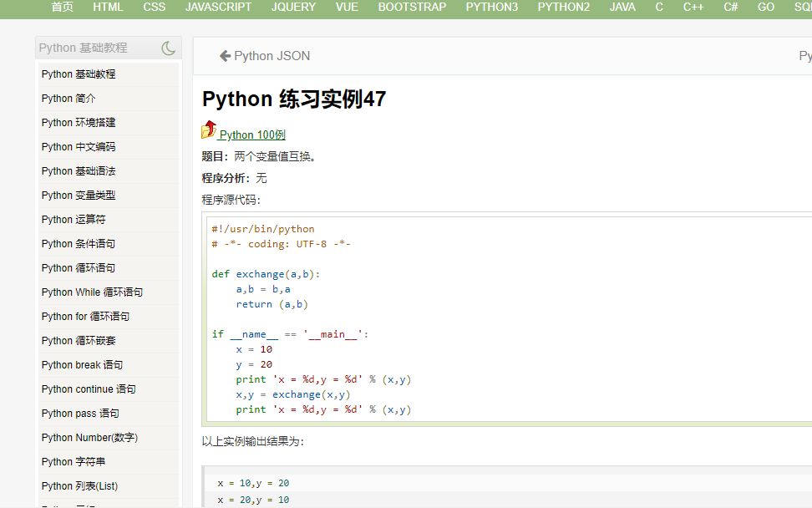Open the JQUERY navigation item

[x=293, y=7]
